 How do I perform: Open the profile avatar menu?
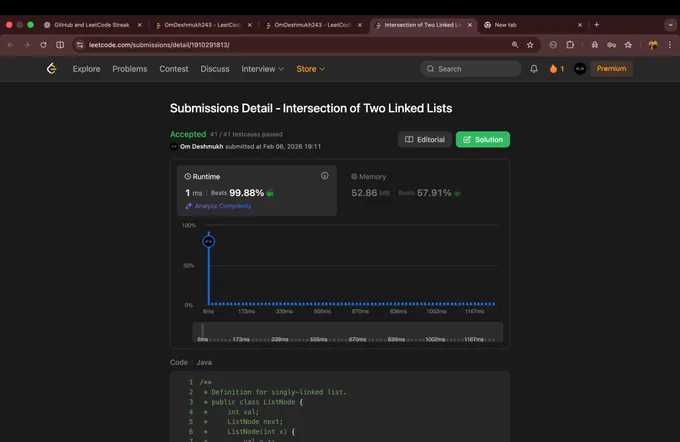[580, 69]
